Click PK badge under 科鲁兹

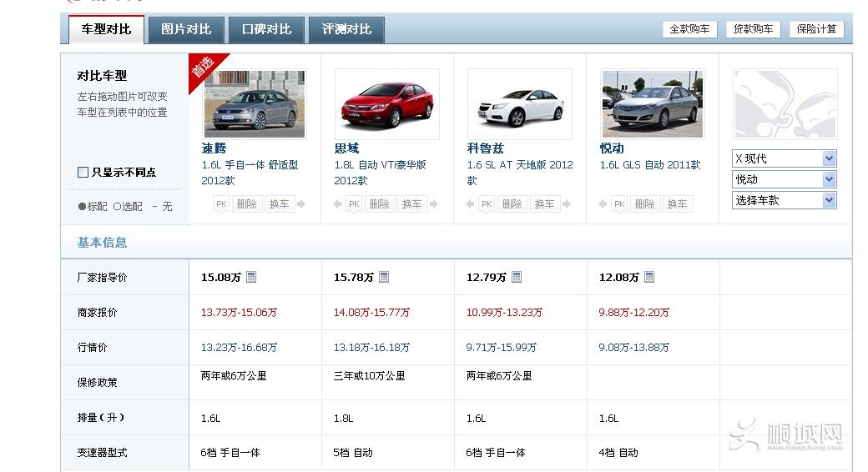coord(487,204)
